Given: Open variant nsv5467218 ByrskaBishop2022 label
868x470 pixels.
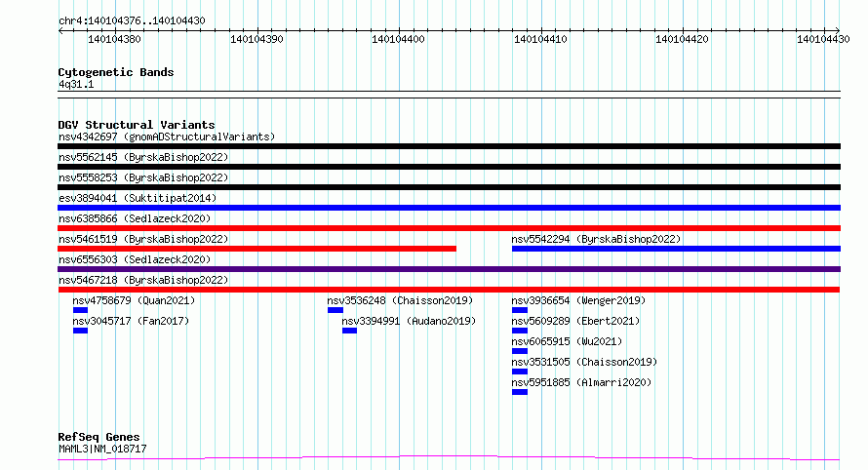Looking at the screenshot, I should [x=143, y=280].
